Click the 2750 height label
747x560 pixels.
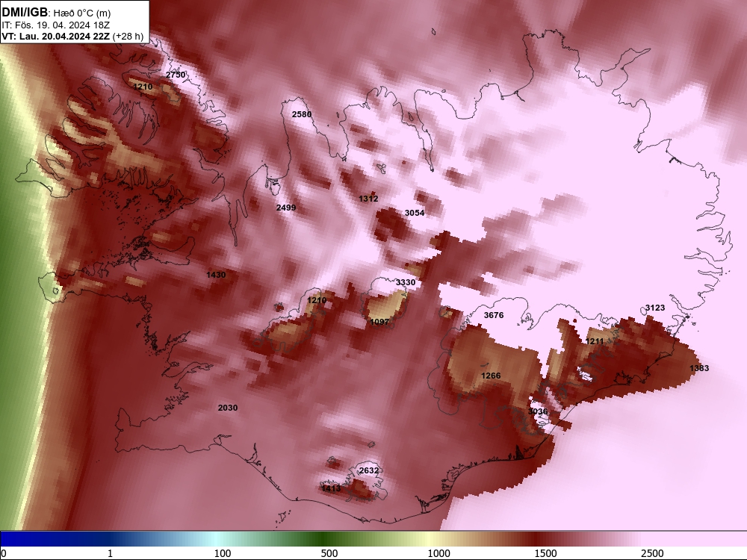coord(176,75)
